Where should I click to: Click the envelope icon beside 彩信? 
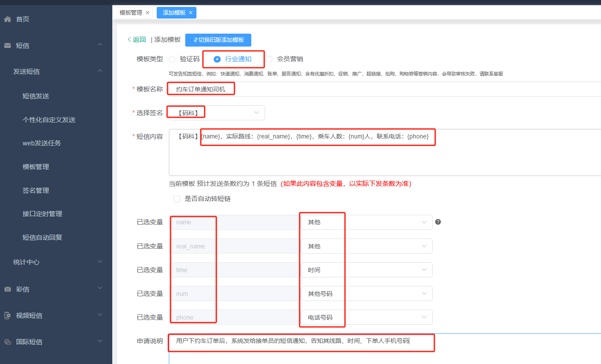coord(7,289)
